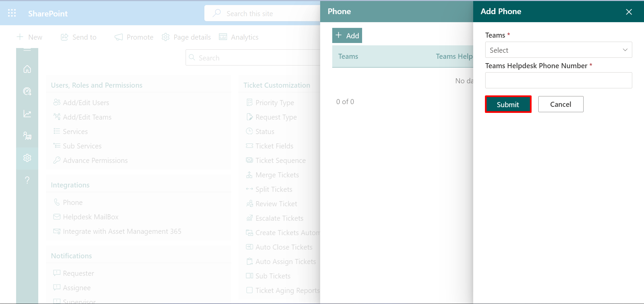Viewport: 644px width, 304px height.
Task: Click the Submit button
Action: pyautogui.click(x=508, y=104)
